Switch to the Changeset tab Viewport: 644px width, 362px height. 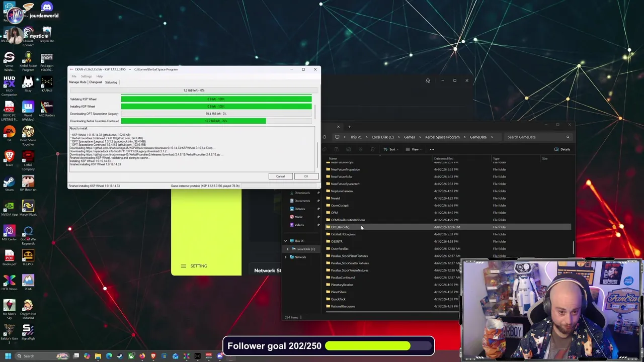tap(96, 82)
